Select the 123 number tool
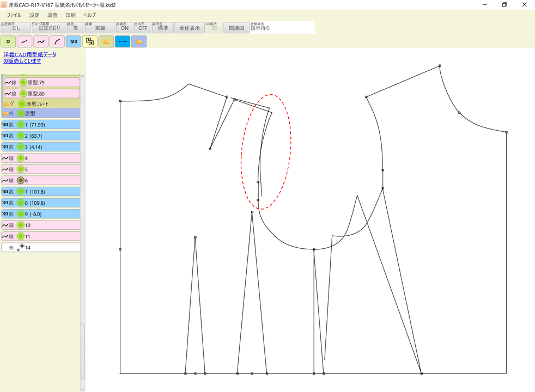 (73, 41)
